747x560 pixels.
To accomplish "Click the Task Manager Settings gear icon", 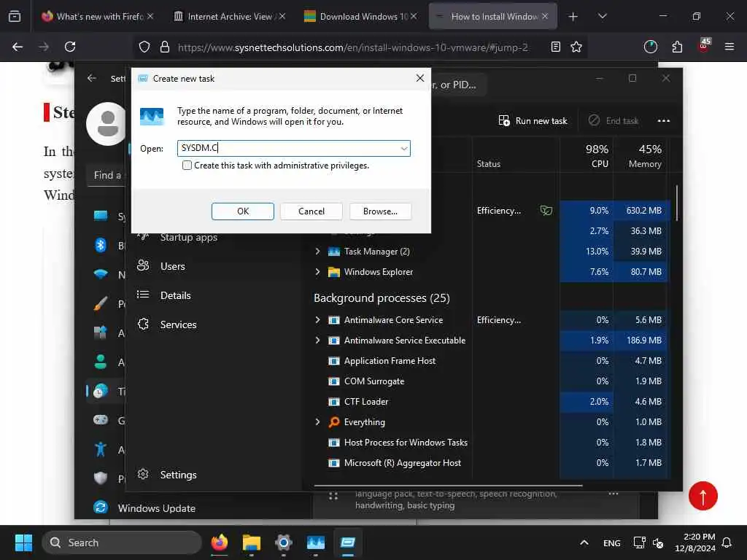I will click(143, 474).
